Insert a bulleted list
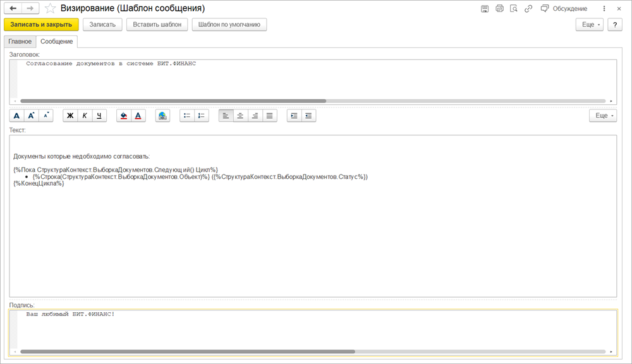 [x=186, y=116]
